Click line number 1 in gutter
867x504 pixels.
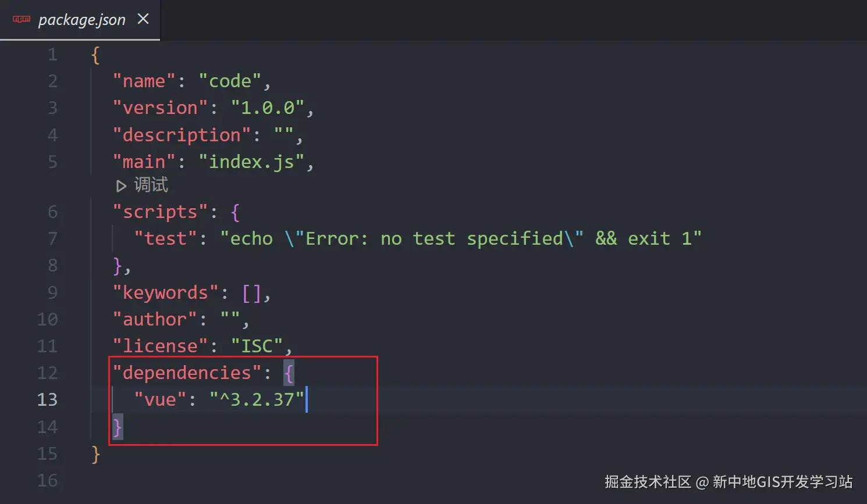pos(52,55)
